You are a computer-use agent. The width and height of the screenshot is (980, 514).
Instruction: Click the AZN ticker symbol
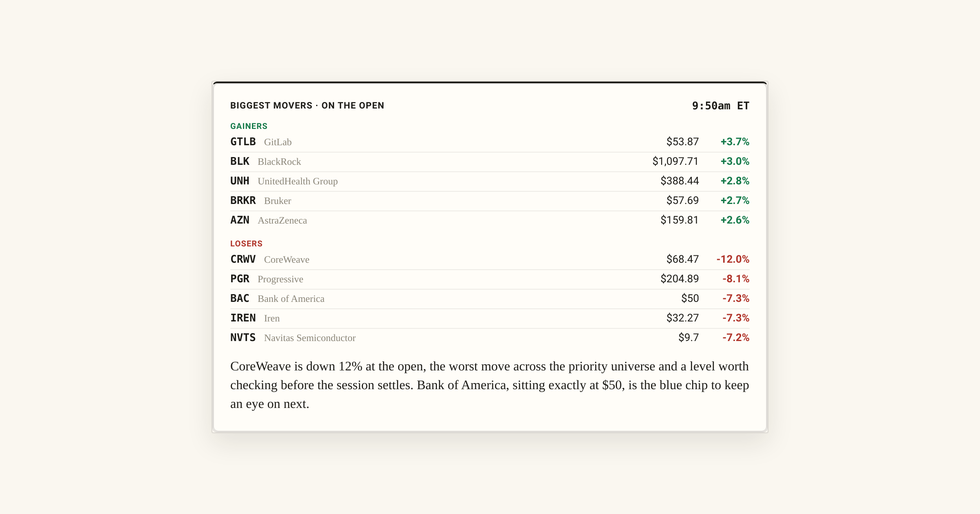coord(240,220)
